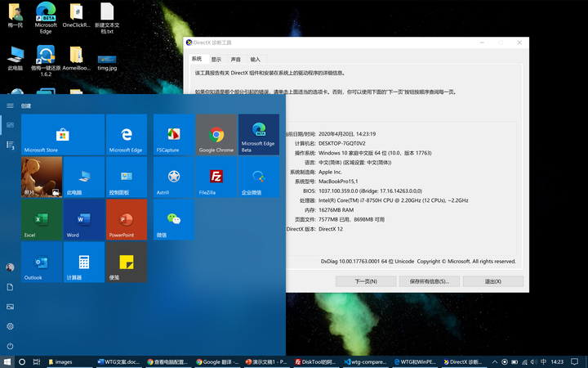
Task: Click the 16276MB RAM value
Action: pyautogui.click(x=336, y=210)
